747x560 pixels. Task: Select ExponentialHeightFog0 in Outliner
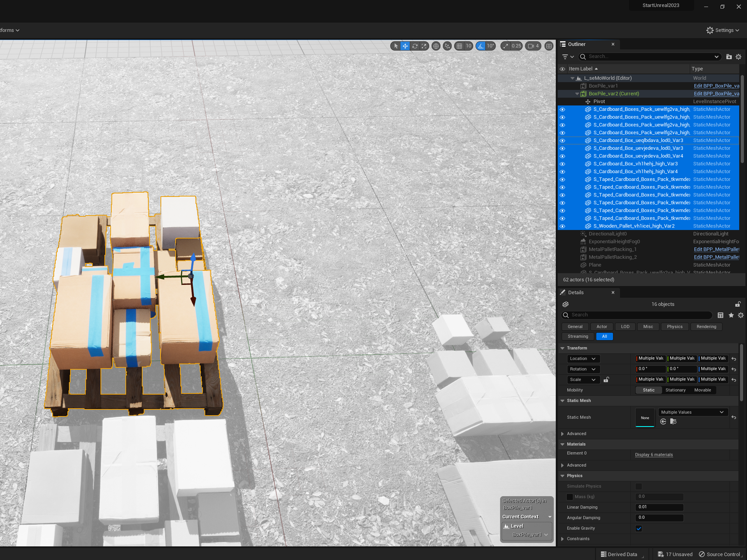[x=614, y=242]
